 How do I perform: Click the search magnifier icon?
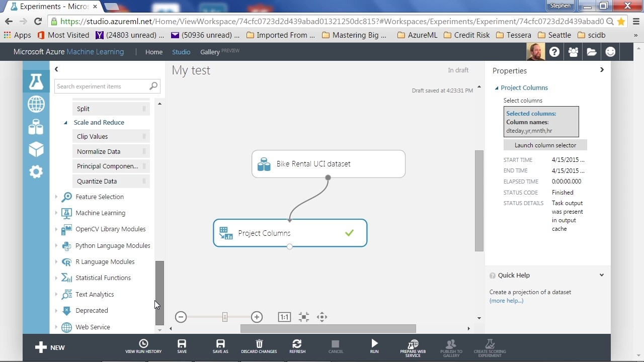point(153,86)
